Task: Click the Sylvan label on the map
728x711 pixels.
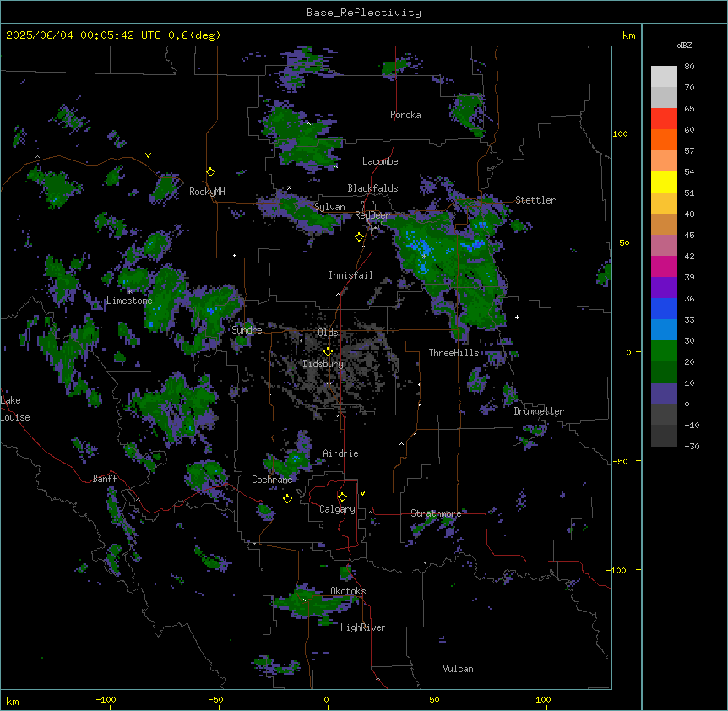Action: [x=329, y=207]
